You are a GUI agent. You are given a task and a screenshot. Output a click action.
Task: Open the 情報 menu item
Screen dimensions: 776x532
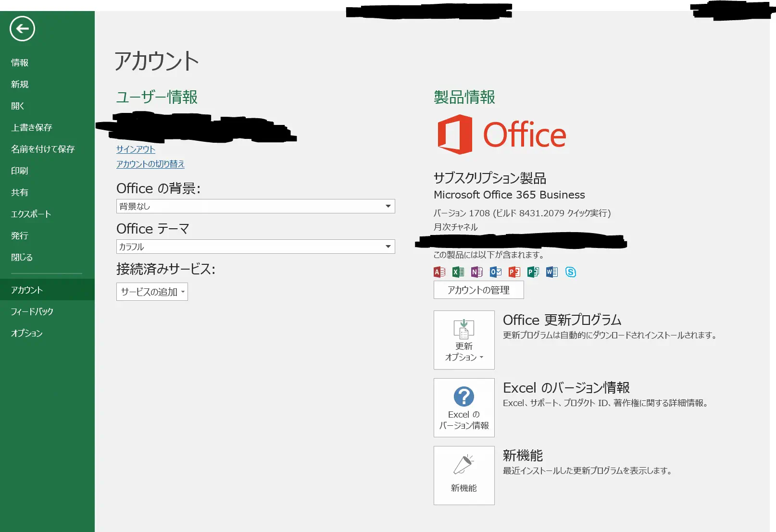[x=20, y=62]
